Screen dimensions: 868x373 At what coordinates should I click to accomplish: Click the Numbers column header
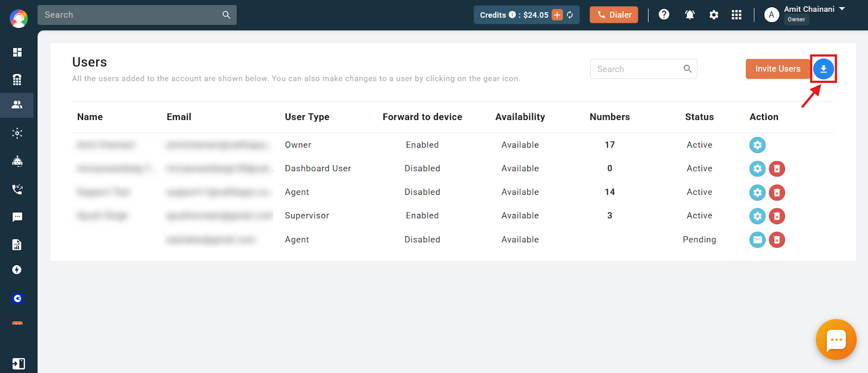[610, 117]
